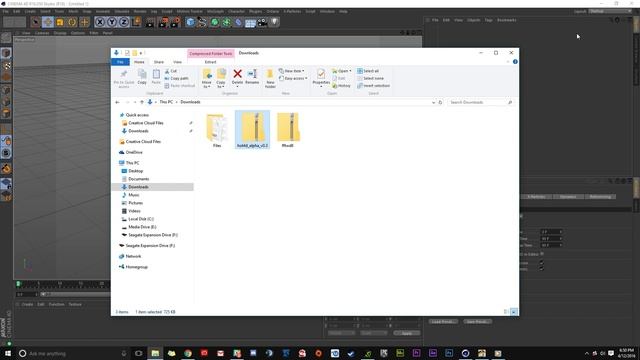
Task: Click Select all in the ribbon
Action: click(x=368, y=71)
